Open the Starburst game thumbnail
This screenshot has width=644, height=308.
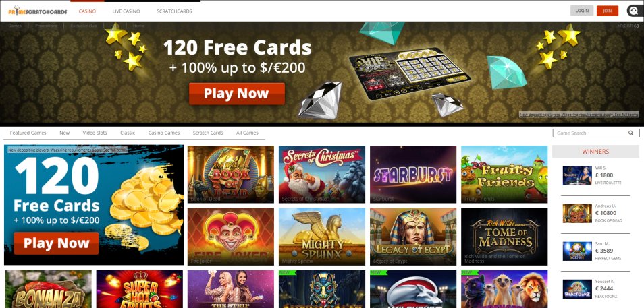[x=412, y=175]
